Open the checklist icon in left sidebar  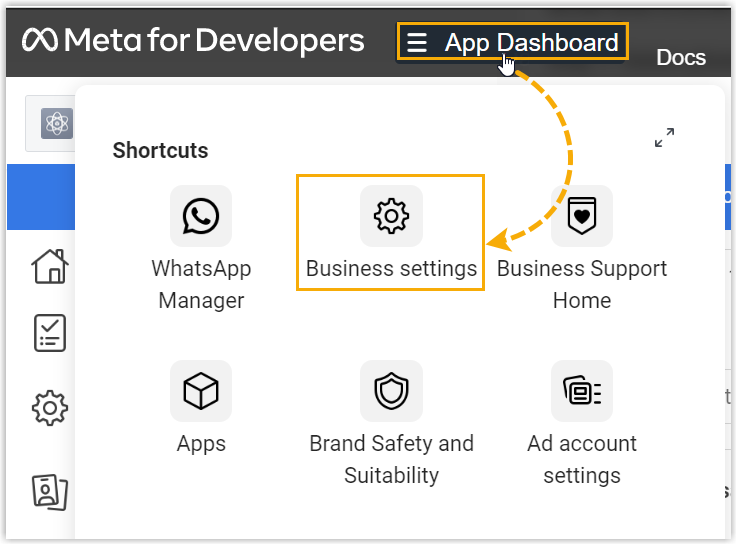coord(50,333)
